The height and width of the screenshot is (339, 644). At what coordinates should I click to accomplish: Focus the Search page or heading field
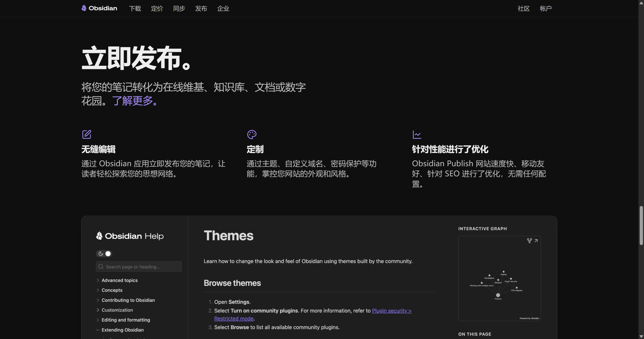139,266
